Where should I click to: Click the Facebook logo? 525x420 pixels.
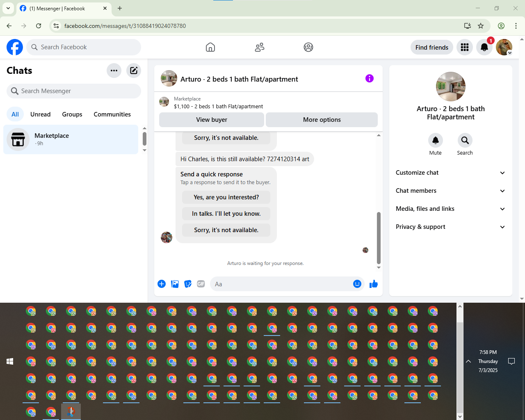pos(15,47)
